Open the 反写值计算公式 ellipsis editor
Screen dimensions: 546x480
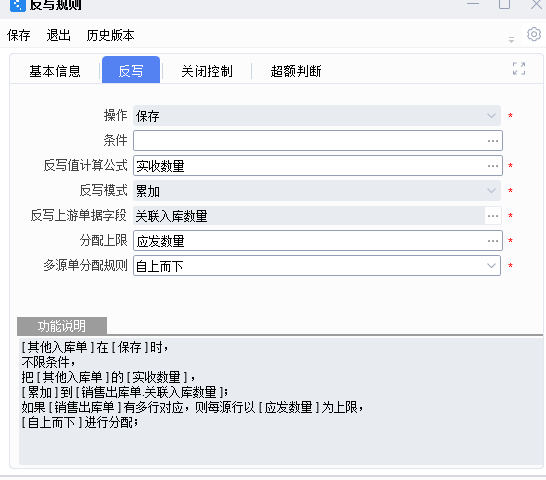(493, 166)
